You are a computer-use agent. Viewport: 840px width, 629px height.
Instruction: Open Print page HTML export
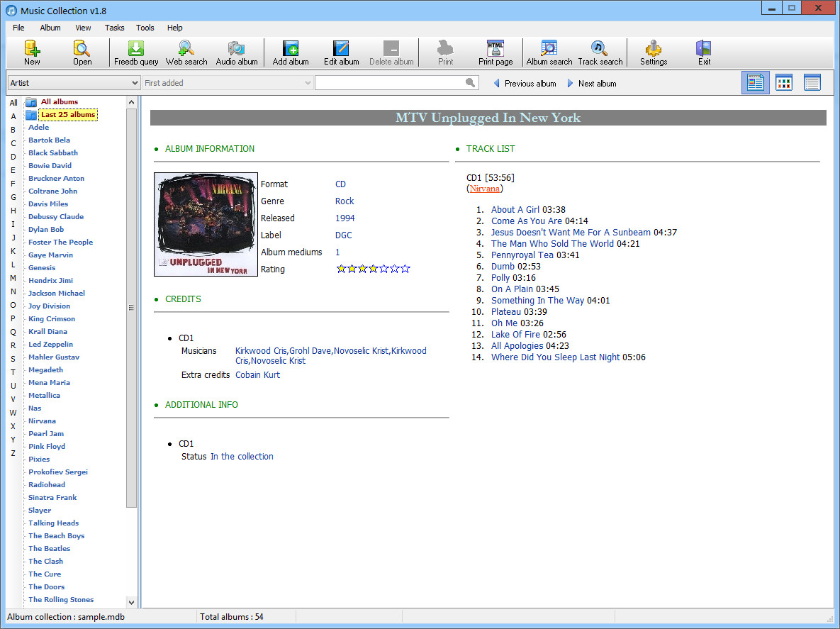point(495,52)
